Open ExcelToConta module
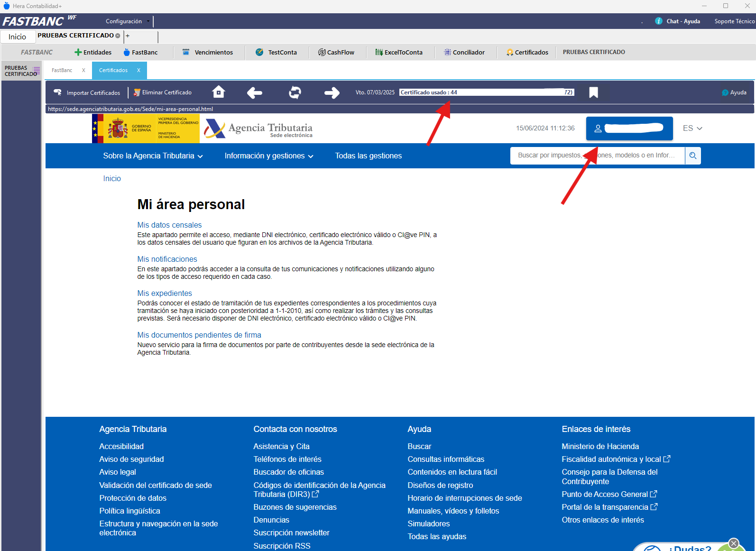 tap(399, 52)
